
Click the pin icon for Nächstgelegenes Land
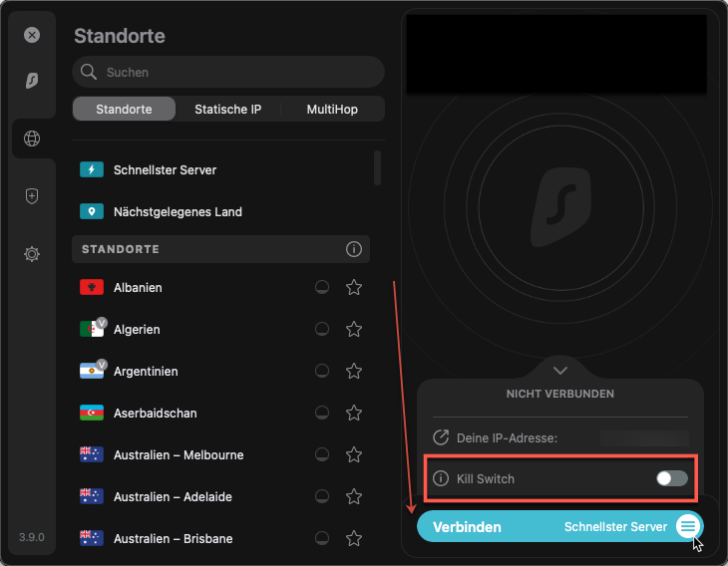pos(92,211)
